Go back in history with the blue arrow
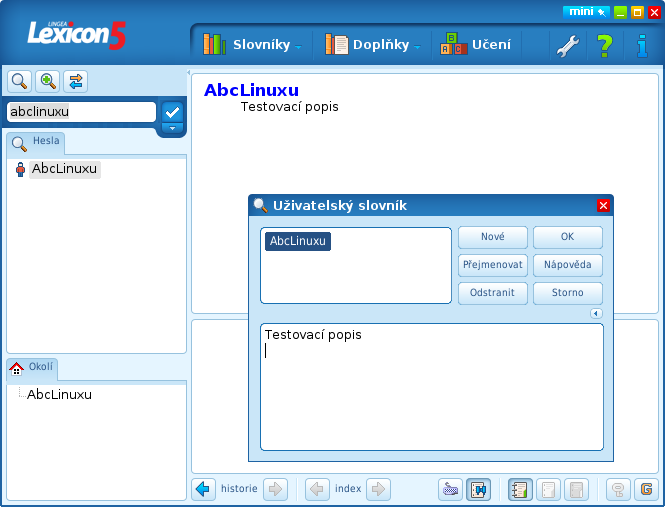Image resolution: width=665 pixels, height=507 pixels. pos(203,489)
